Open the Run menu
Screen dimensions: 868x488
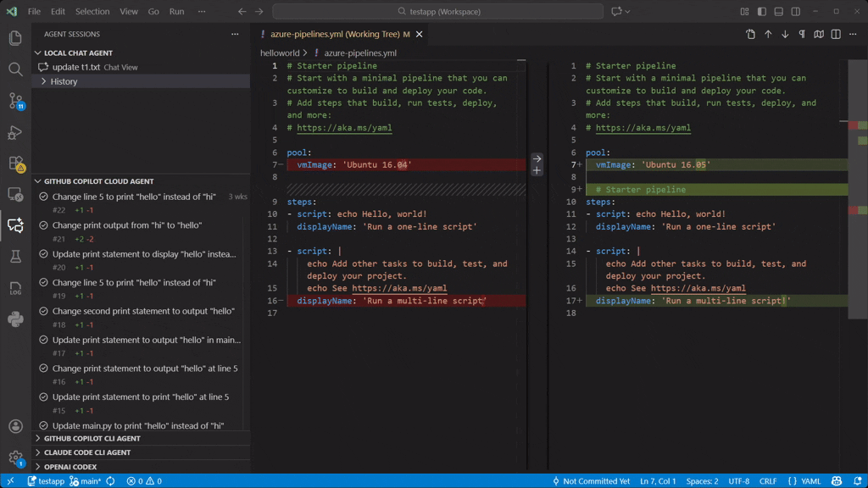pos(176,11)
